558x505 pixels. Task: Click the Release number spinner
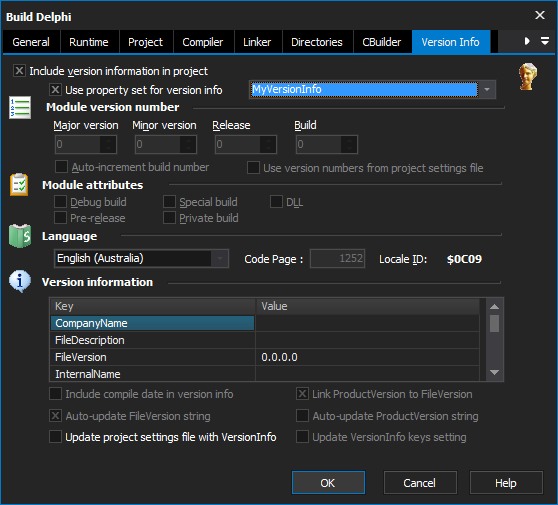pyautogui.click(x=268, y=144)
